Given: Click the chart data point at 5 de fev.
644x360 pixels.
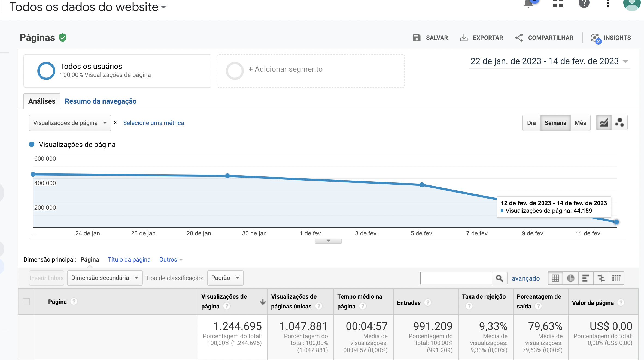Looking at the screenshot, I should click(422, 185).
